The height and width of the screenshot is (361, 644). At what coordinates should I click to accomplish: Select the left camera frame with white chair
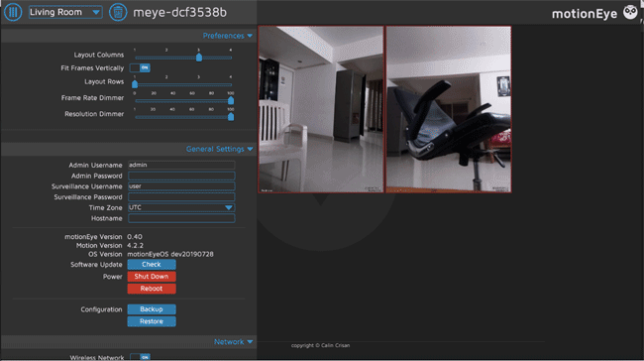click(321, 109)
